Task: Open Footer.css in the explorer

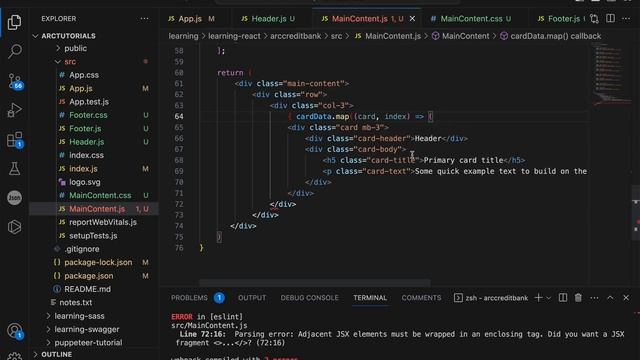Action: pos(88,115)
